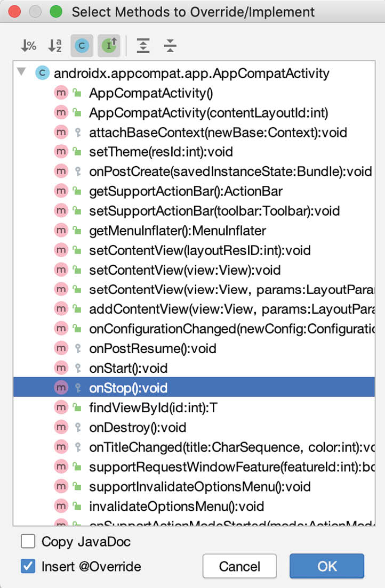The height and width of the screenshot is (588, 385).
Task: Confirm with the OK button
Action: point(327,566)
